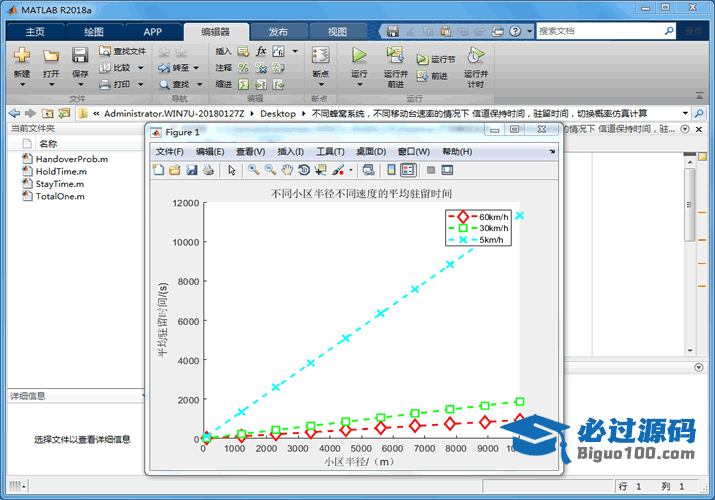Open the Run (运行) dropdown arrow
Screen dimensions: 715x500
359,84
